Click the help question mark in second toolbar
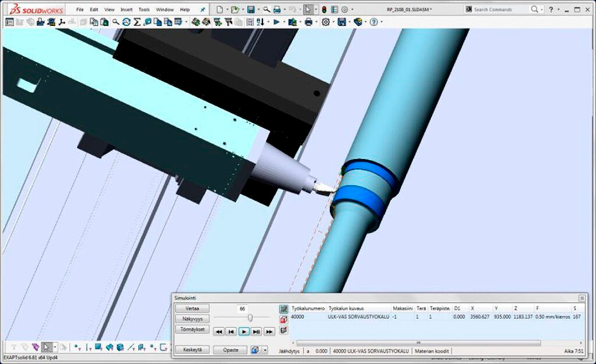 point(373,22)
